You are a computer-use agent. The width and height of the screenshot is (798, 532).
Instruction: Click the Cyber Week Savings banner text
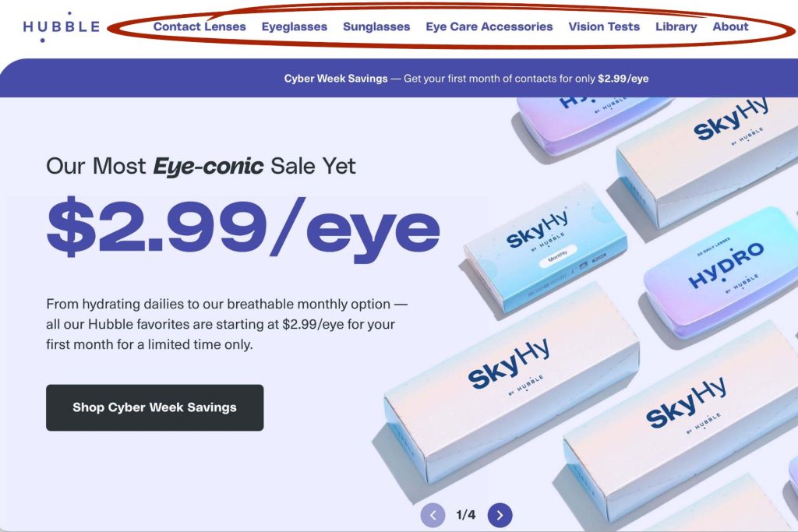(x=336, y=79)
